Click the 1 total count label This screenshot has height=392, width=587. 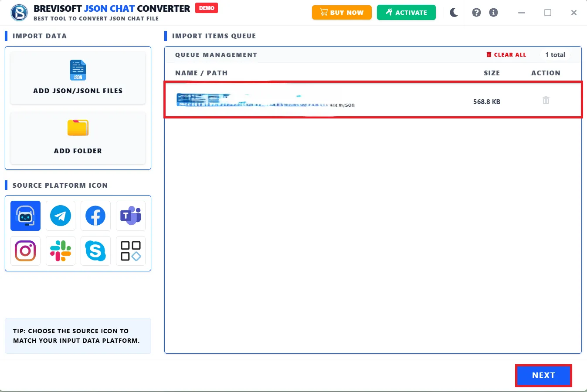555,55
